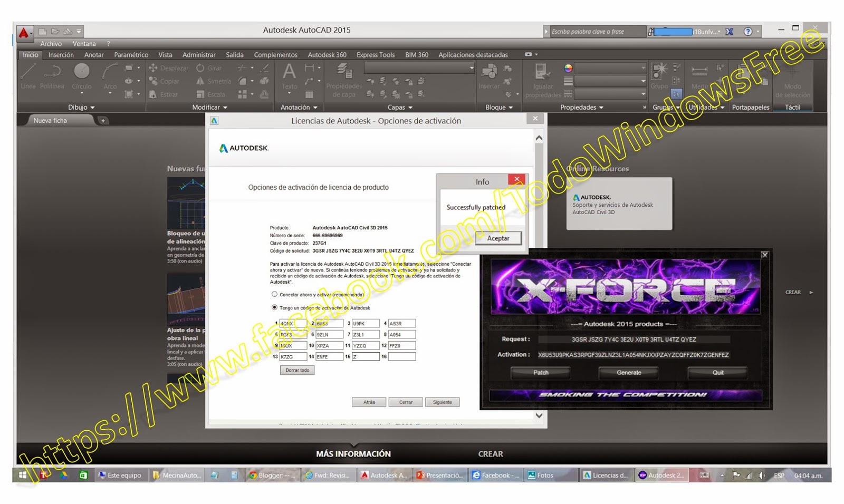
Task: Select 'Conectar ahora y activar' radio option
Action: [x=274, y=294]
